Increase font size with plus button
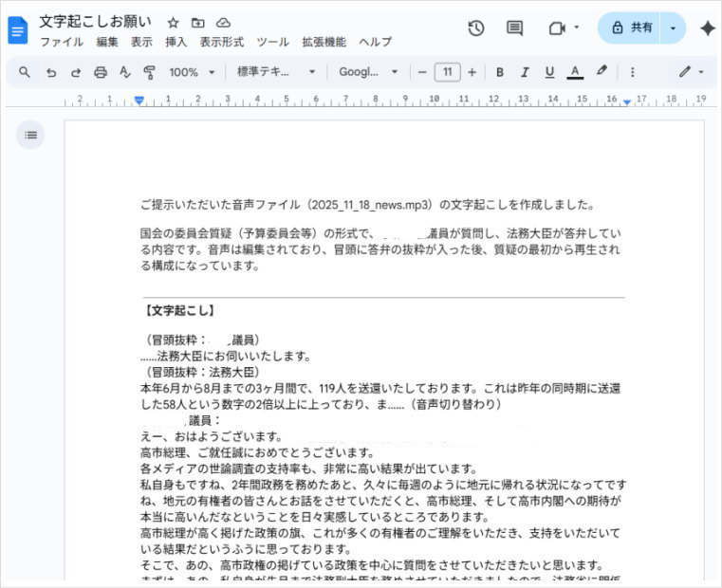The height and width of the screenshot is (588, 722). (472, 72)
